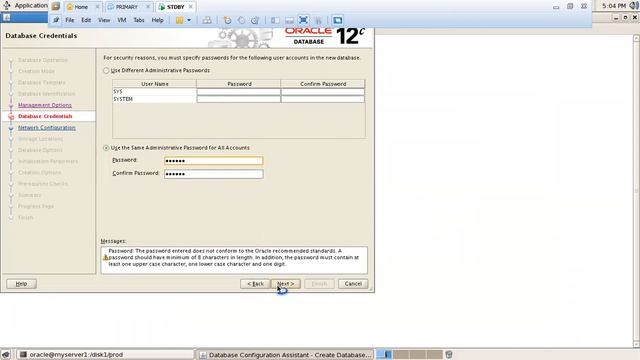Click the Cancel button
This screenshot has height=360, width=640.
tap(353, 284)
